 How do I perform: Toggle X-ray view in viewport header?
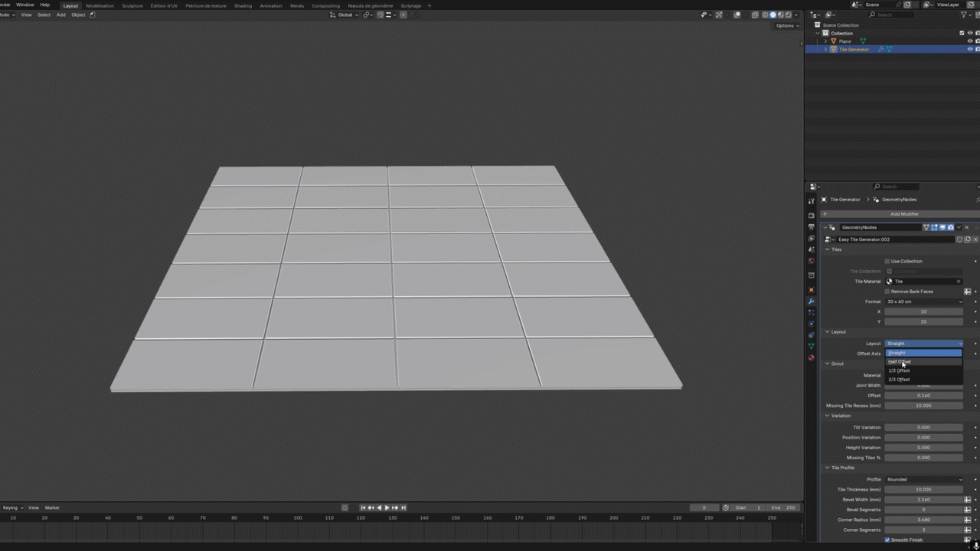tap(755, 15)
